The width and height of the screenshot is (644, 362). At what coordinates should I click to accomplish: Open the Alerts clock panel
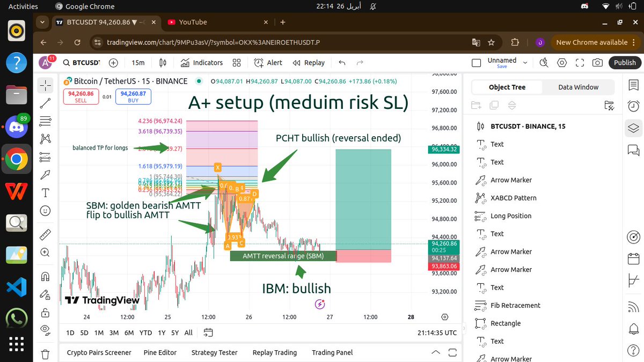click(x=633, y=106)
